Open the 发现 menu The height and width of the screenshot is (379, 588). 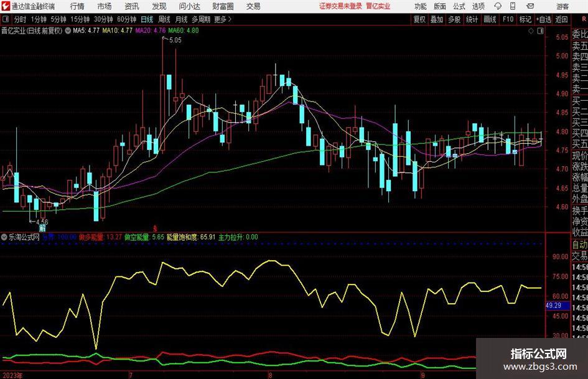[x=159, y=6]
